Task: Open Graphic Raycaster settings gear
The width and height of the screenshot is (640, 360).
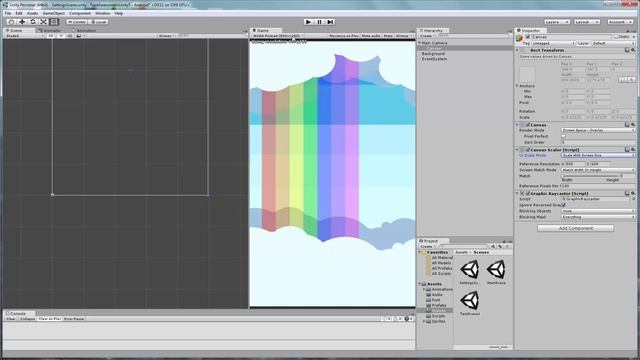Action: (x=633, y=193)
